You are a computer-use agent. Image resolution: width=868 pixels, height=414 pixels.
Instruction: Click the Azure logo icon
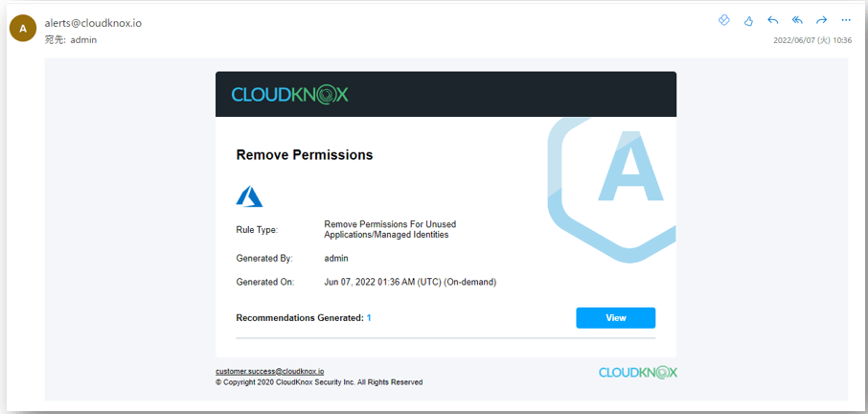[x=249, y=196]
